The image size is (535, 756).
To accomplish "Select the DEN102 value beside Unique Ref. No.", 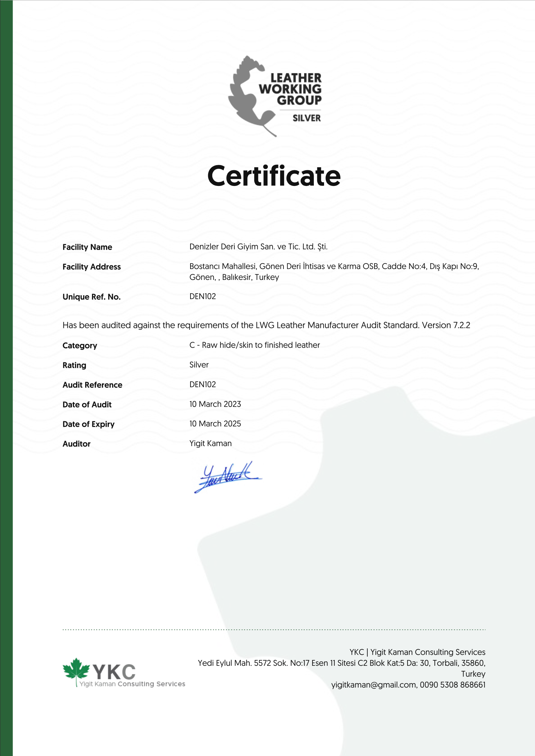I will click(x=203, y=296).
